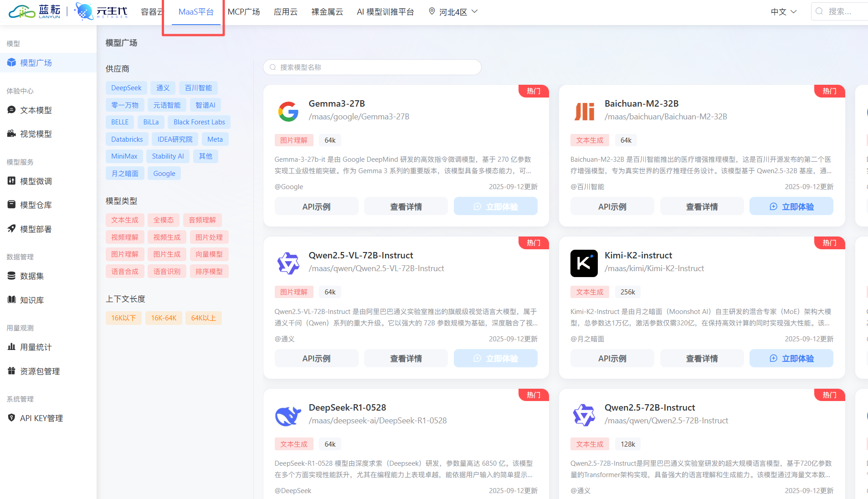Click 立即体验 on Kimi-K2-instruct card
Screen dimensions: 868x499
[791, 358]
